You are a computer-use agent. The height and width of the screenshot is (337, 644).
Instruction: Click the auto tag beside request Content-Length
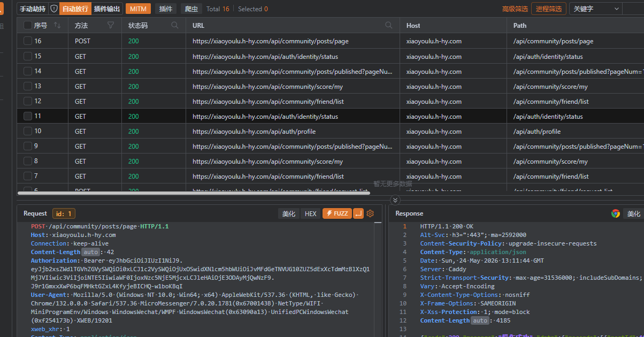click(x=90, y=252)
